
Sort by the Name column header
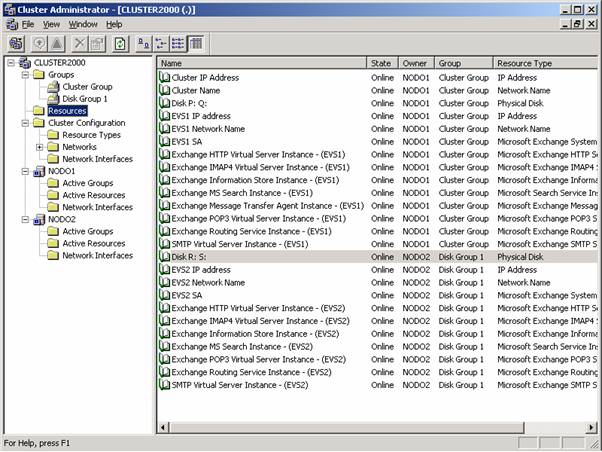click(262, 63)
